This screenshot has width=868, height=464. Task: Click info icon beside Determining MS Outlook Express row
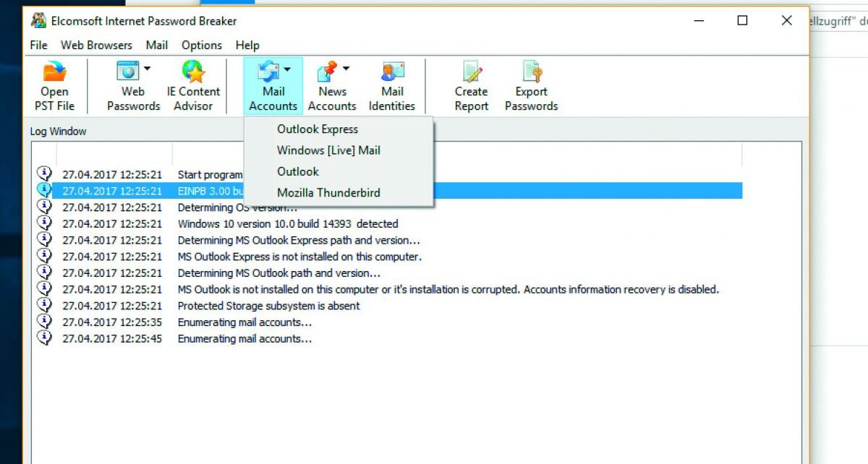point(44,240)
